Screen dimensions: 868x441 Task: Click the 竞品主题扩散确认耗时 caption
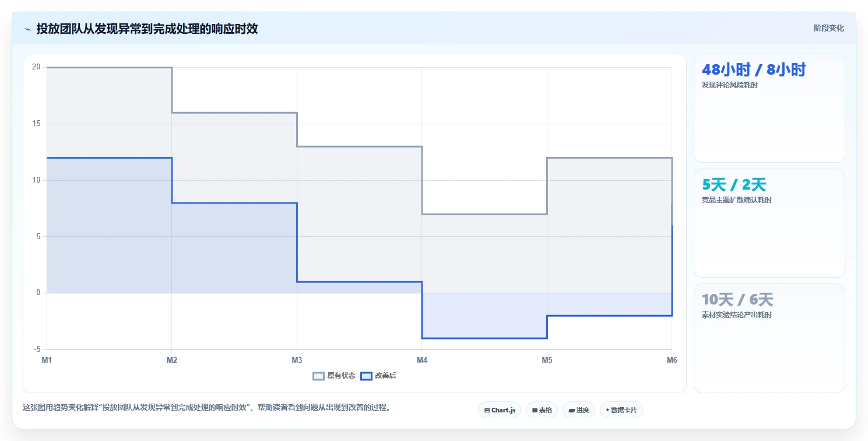tap(737, 200)
